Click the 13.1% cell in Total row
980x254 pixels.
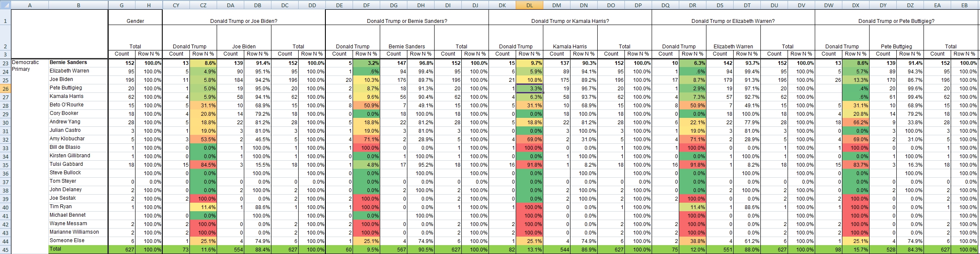(529, 250)
